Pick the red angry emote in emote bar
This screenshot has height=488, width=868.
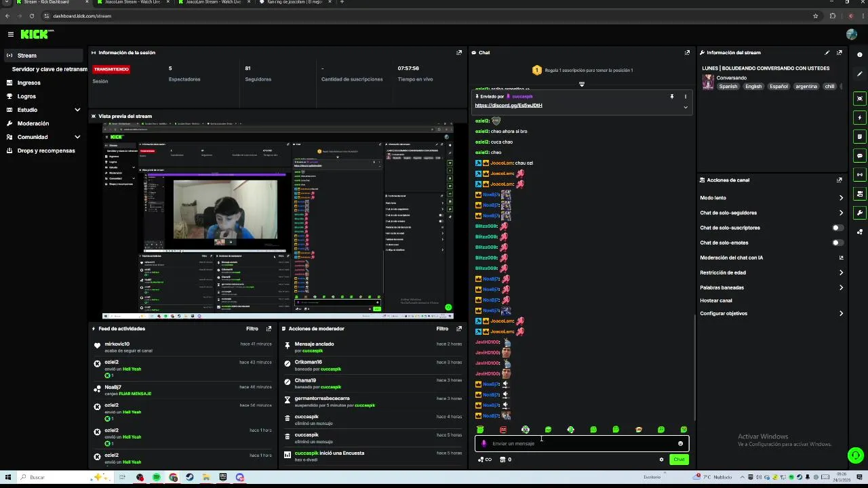tap(503, 430)
